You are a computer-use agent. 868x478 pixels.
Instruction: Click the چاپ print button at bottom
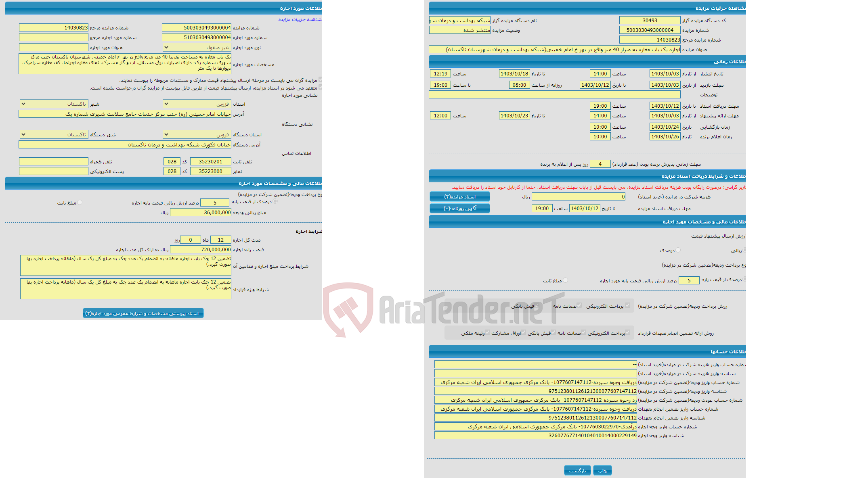point(600,468)
